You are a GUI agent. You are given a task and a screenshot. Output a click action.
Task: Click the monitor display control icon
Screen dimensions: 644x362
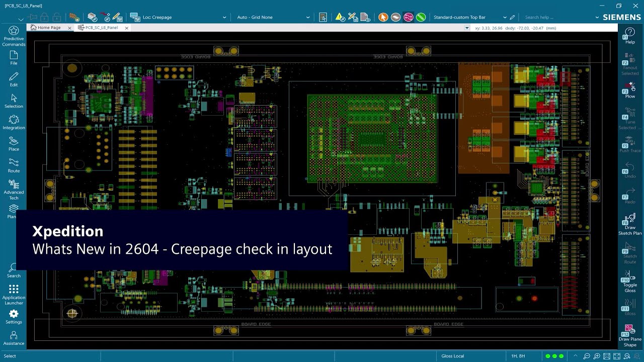135,17
